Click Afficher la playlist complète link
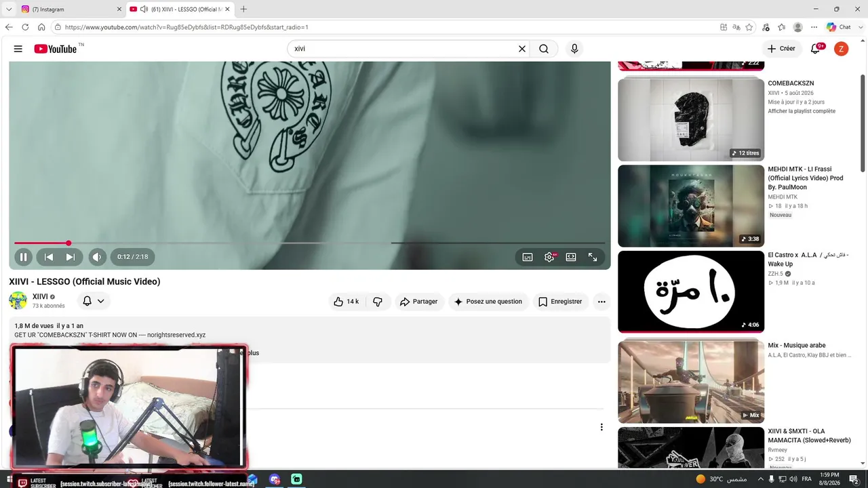868x488 pixels. pos(802,111)
